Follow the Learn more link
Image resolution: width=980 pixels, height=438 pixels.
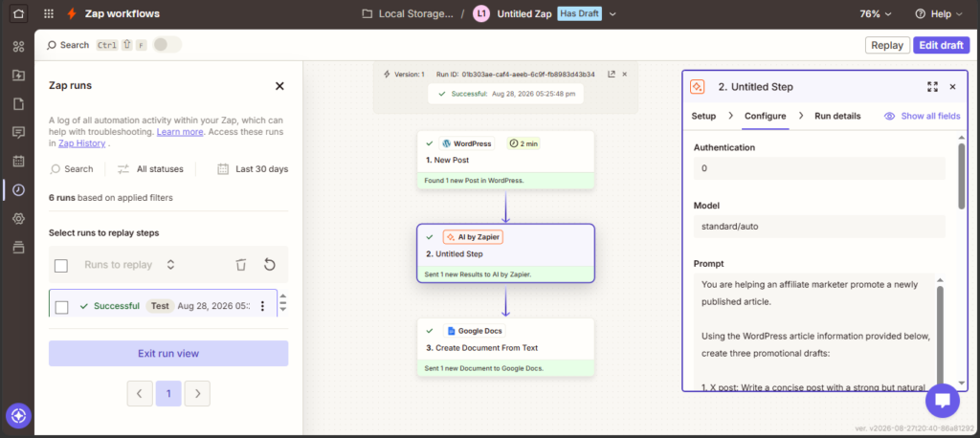(180, 132)
